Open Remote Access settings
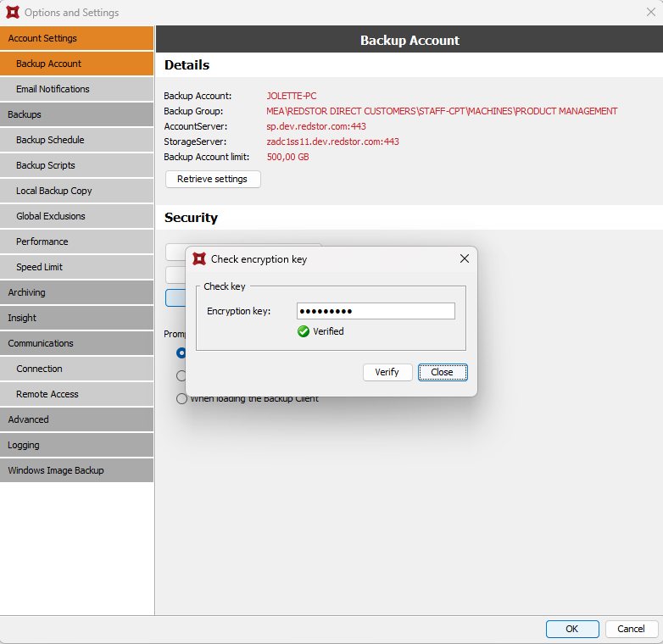663x644 pixels. [x=76, y=394]
